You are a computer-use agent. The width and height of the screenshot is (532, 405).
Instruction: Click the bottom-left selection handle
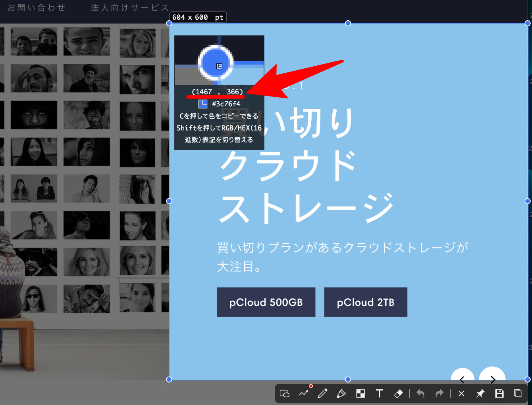[x=169, y=379]
